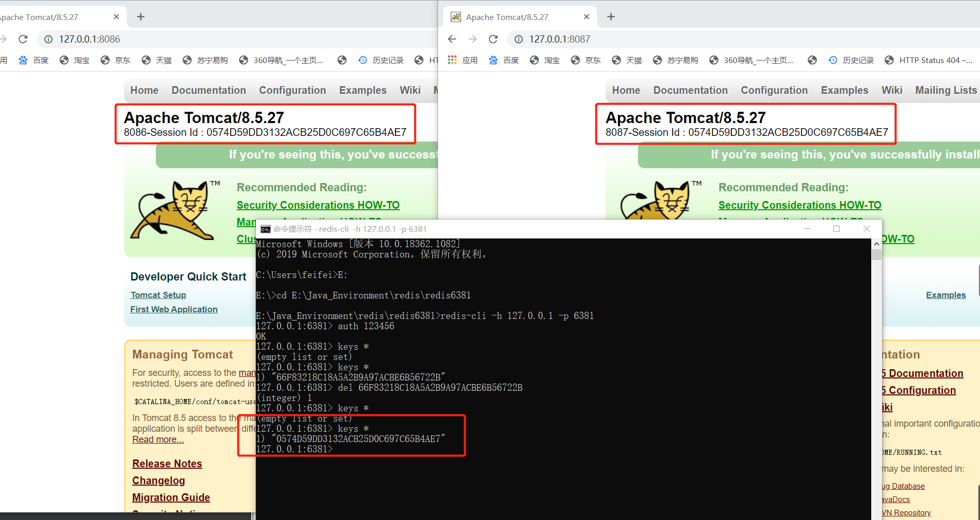Open Mailing Lists menu on the 8087 Tomcat page

click(946, 90)
